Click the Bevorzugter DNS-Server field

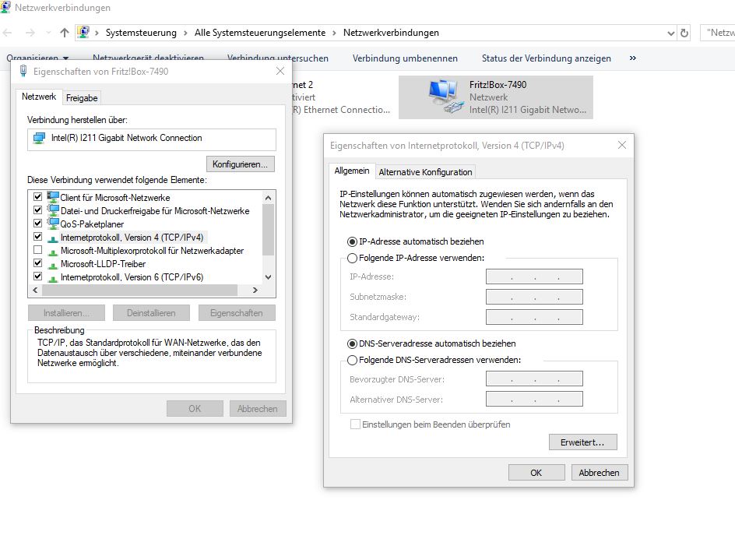tap(534, 379)
